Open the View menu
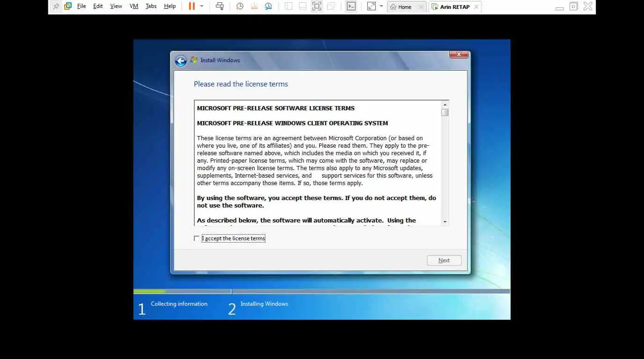Image resolution: width=644 pixels, height=359 pixels. [x=116, y=7]
